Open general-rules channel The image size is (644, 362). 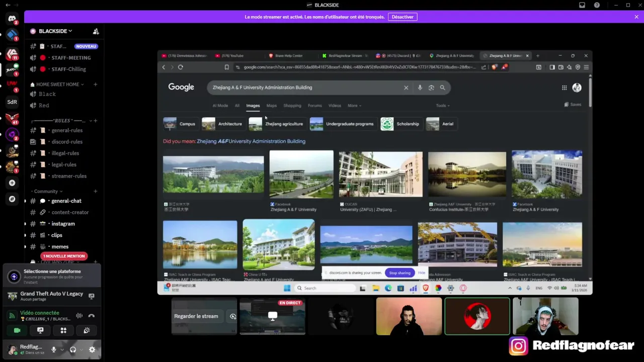pyautogui.click(x=65, y=130)
